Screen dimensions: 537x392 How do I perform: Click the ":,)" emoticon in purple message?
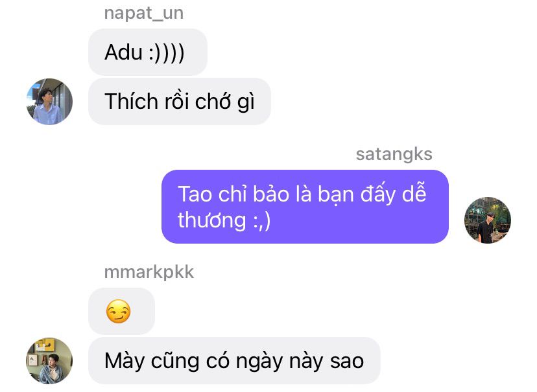[x=262, y=221]
